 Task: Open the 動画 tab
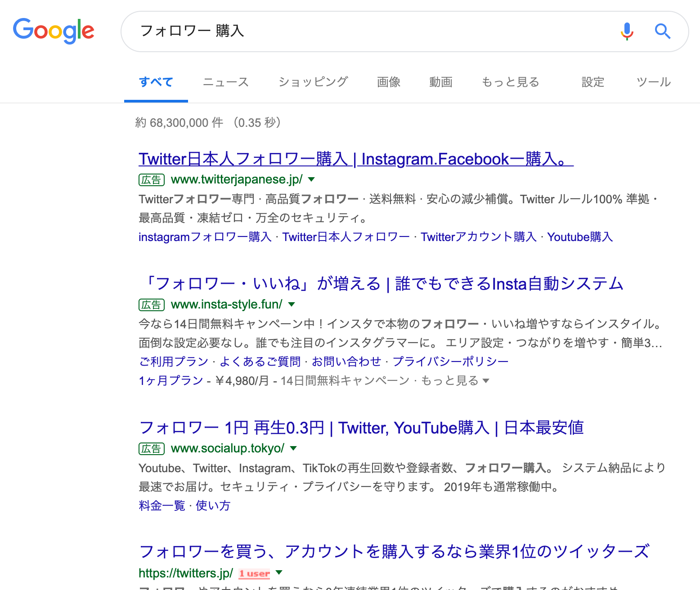441,82
